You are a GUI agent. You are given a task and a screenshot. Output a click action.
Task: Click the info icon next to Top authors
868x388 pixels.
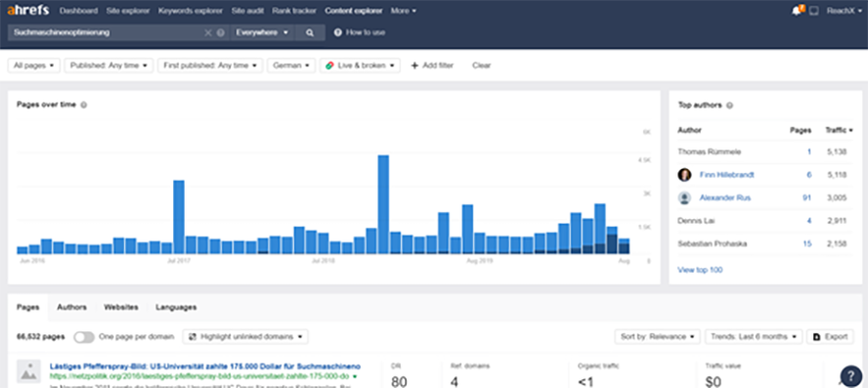click(x=729, y=106)
